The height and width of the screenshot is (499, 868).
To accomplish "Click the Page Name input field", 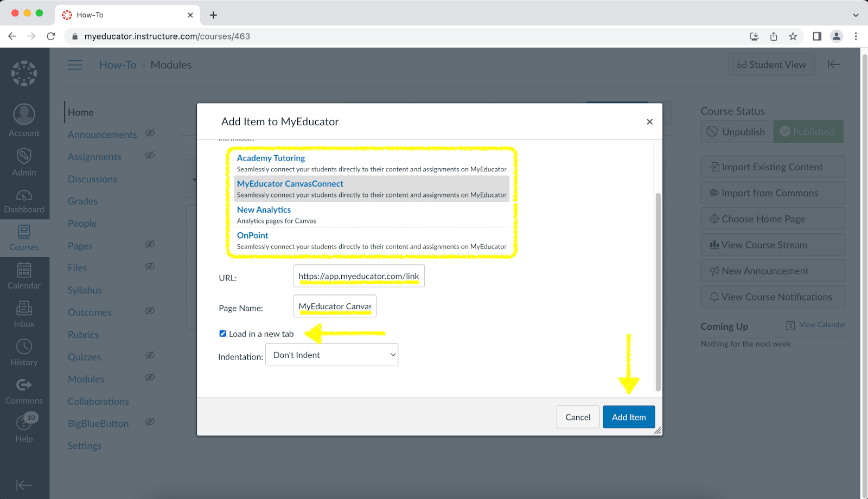I will [x=335, y=306].
